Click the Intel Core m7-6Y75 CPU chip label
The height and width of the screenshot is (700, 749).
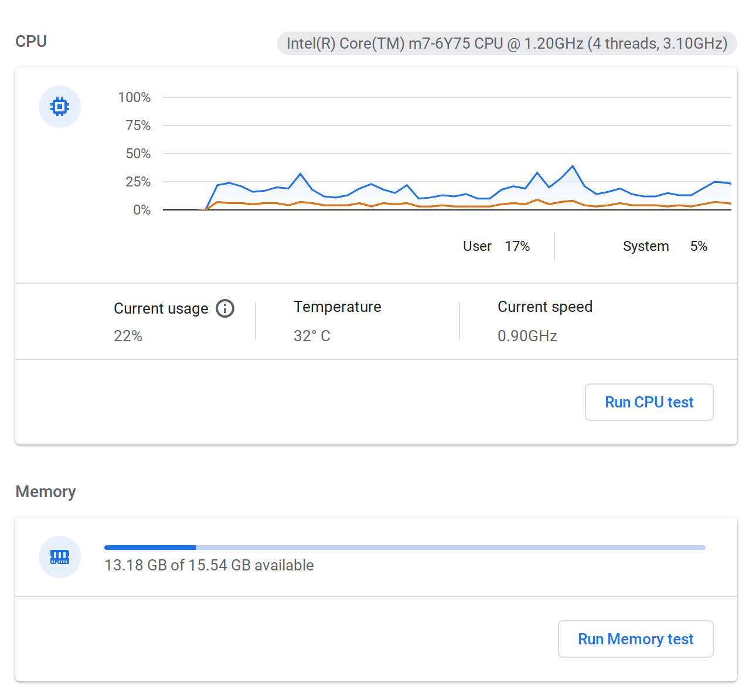pyautogui.click(x=507, y=43)
